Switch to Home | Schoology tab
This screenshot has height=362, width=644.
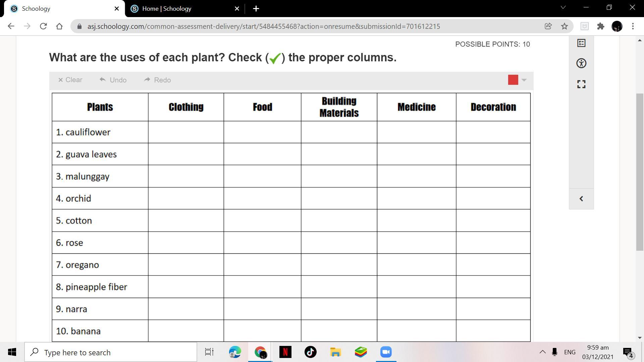point(166,9)
